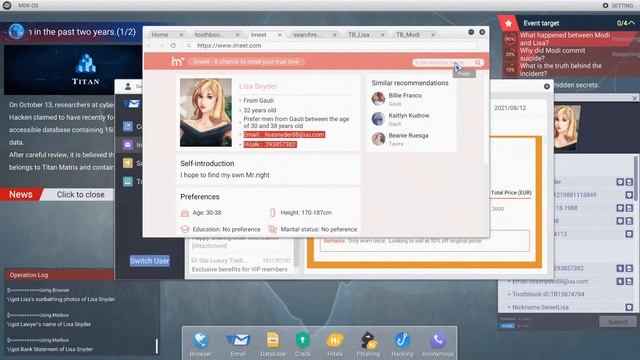The image size is (640, 360).
Task: Click the red star icon by Event target
Action: (508, 23)
